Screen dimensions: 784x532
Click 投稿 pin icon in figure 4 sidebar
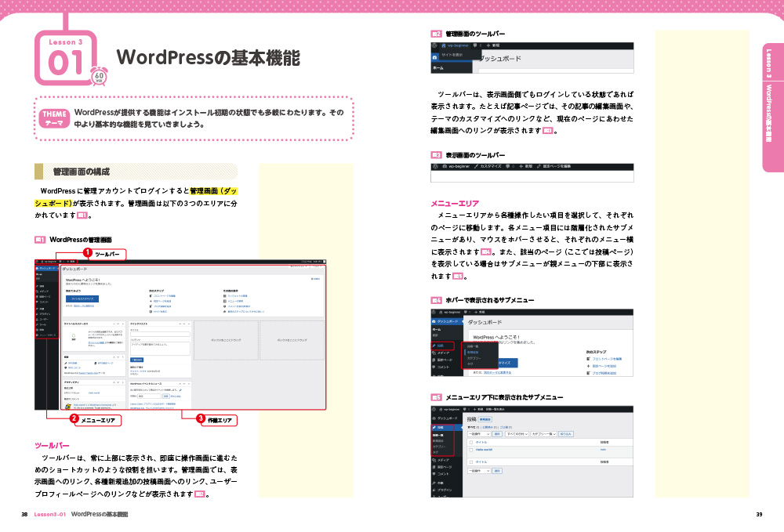point(434,346)
